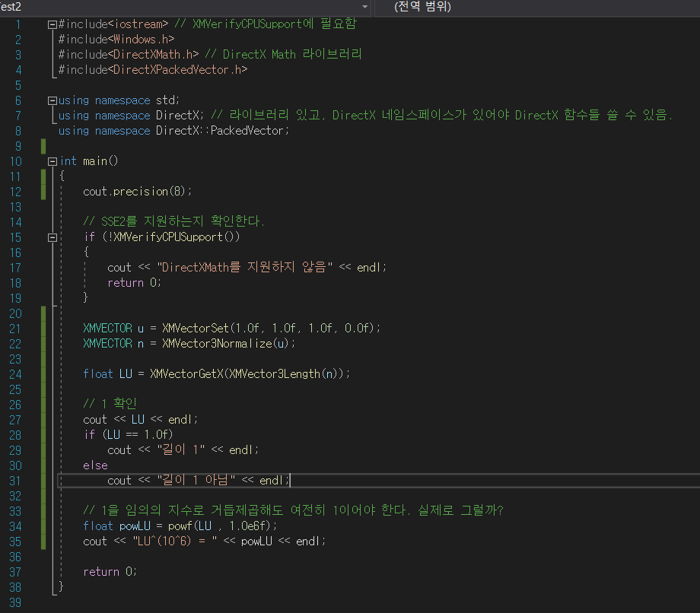Collapse the if XMVerifyCPUSupport block

(52, 238)
